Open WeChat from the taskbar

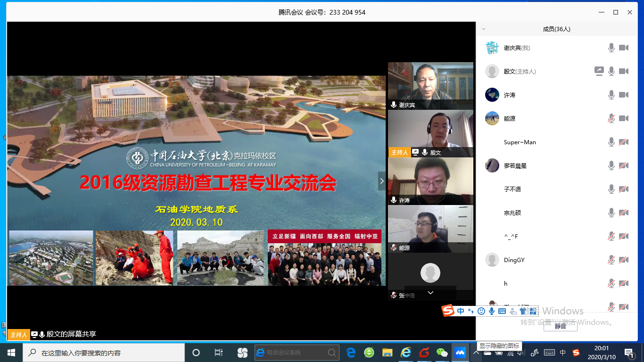pyautogui.click(x=442, y=353)
